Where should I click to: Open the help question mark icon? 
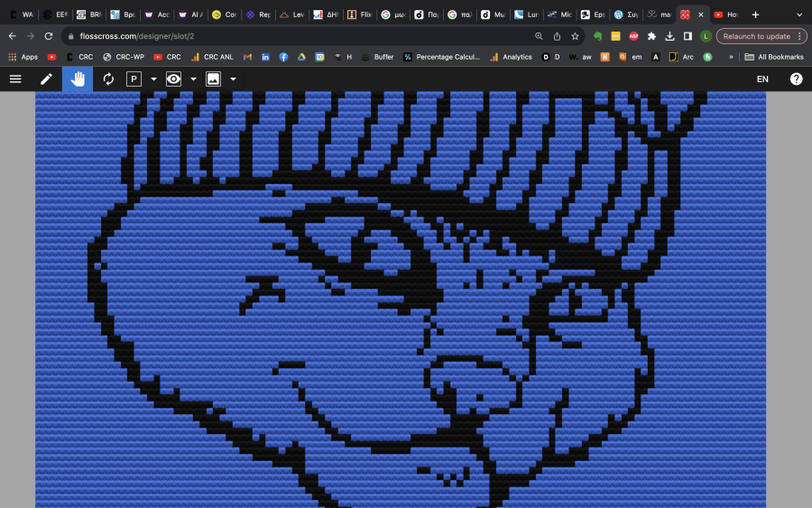796,79
